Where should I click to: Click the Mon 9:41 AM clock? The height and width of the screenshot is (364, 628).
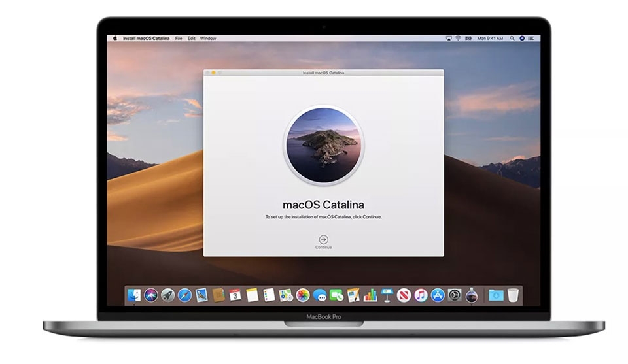(x=490, y=39)
